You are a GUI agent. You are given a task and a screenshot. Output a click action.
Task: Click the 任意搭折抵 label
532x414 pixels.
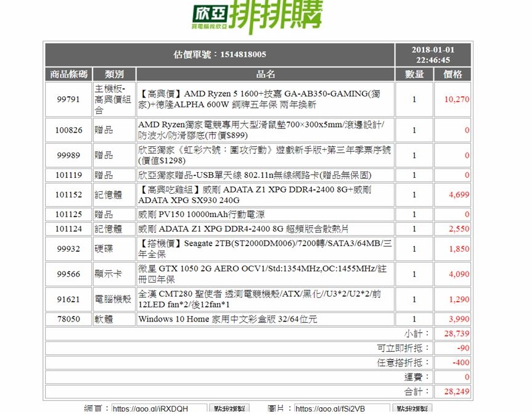pos(403,363)
